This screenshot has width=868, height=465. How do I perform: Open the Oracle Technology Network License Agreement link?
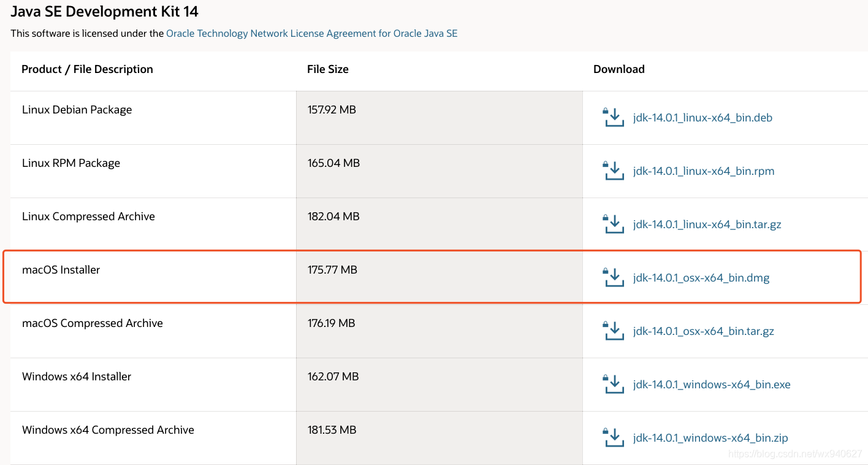312,33
